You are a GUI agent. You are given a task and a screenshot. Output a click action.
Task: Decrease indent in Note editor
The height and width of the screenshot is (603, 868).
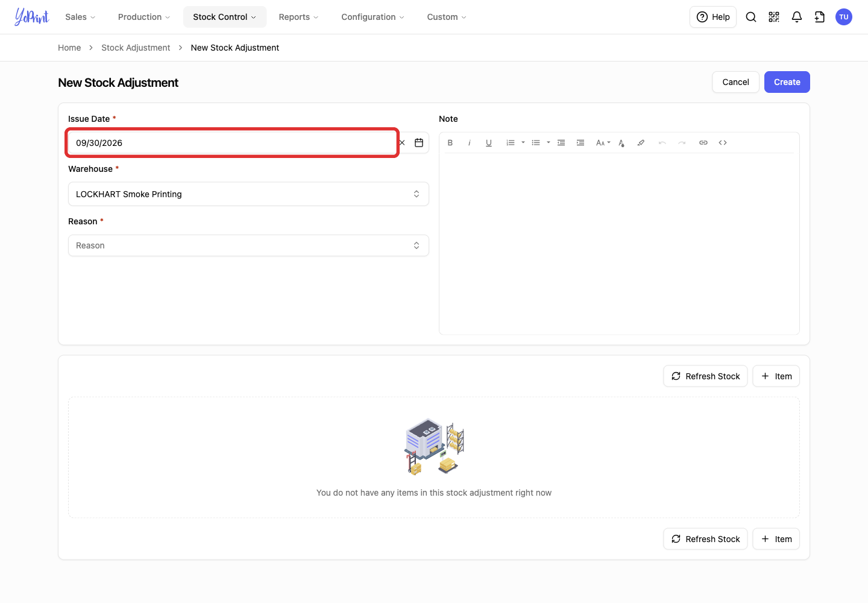561,143
